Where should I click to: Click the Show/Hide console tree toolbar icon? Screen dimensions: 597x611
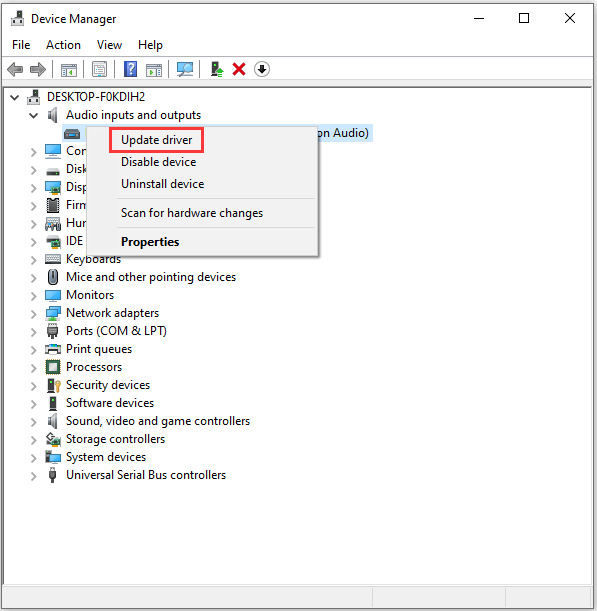click(69, 70)
